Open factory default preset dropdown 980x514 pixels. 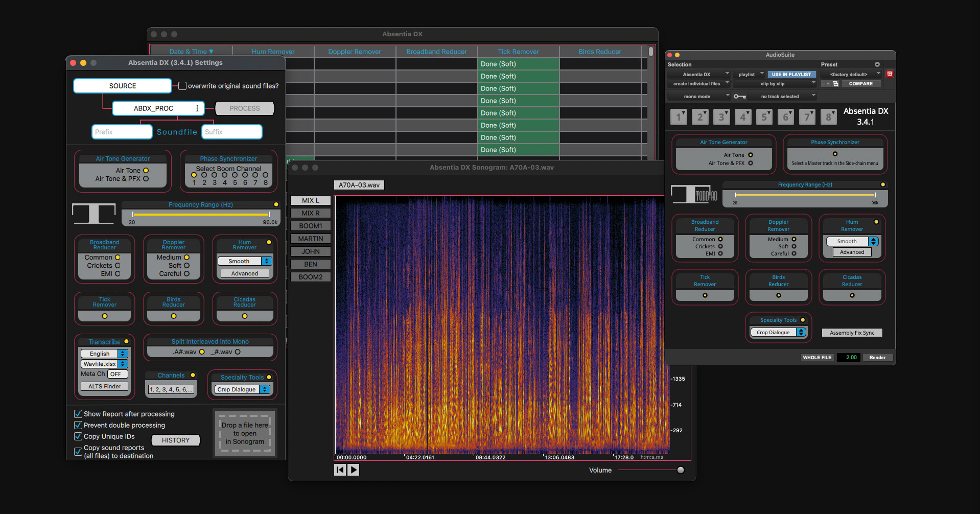[851, 74]
